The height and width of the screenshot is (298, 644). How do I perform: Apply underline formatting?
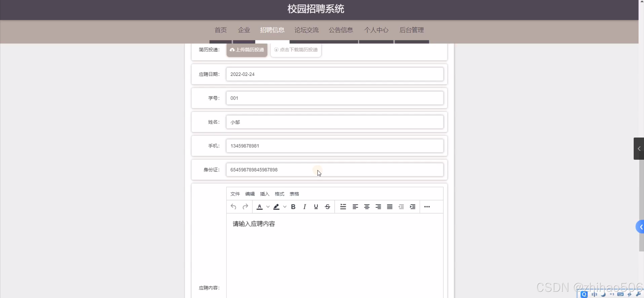click(x=316, y=207)
